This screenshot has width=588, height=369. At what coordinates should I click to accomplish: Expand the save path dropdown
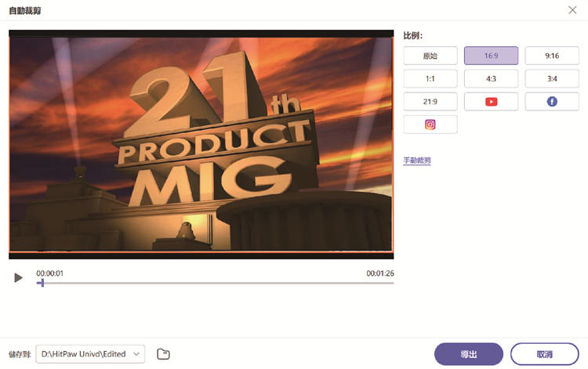coord(137,354)
